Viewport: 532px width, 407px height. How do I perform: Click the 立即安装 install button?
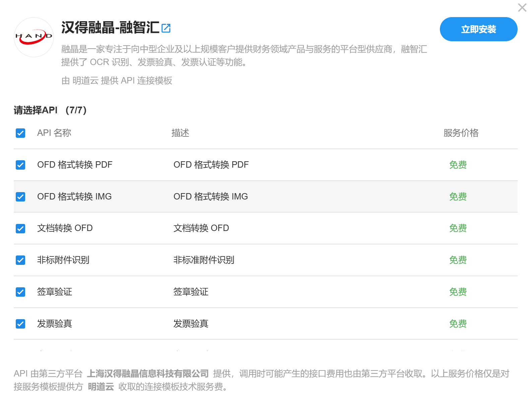pos(478,30)
